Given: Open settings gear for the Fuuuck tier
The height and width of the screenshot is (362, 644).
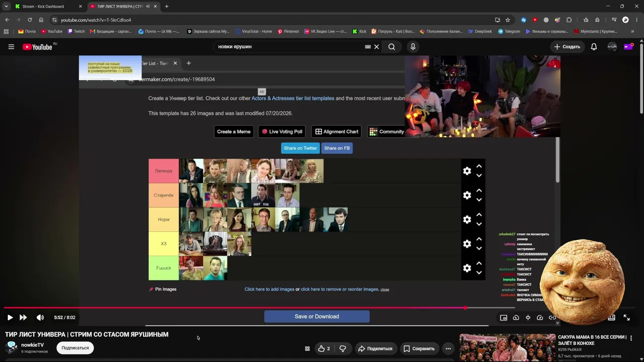Looking at the screenshot, I should click(x=467, y=268).
